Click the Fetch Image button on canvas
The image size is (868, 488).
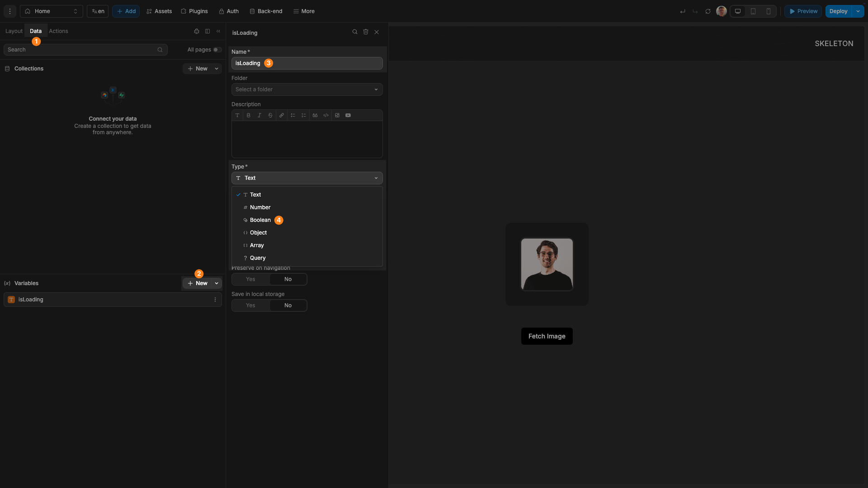point(547,336)
